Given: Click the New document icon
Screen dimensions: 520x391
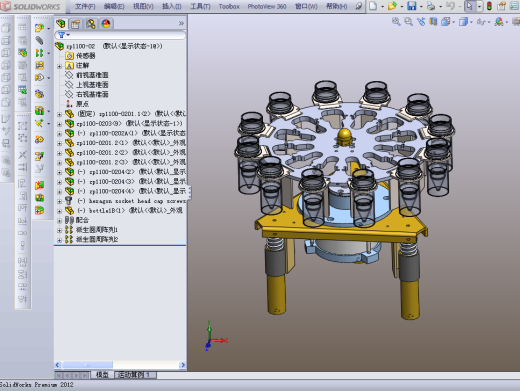Looking at the screenshot, I should pos(373,6).
